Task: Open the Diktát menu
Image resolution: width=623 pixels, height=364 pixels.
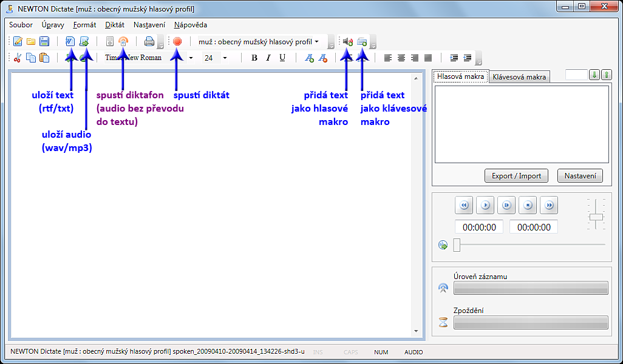Action: [115, 25]
